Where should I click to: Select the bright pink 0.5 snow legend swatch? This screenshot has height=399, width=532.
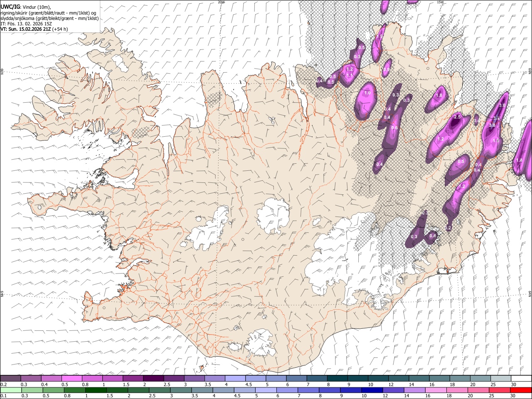72,379
